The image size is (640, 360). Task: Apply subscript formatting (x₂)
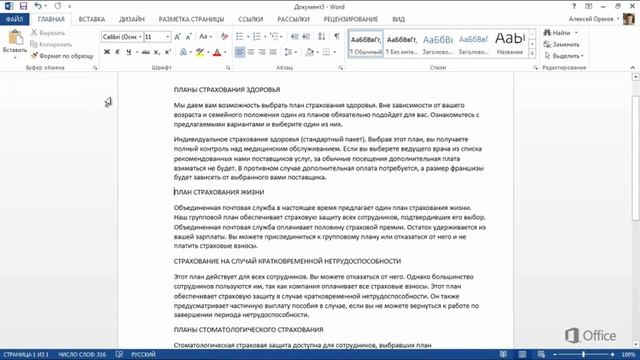(x=157, y=52)
